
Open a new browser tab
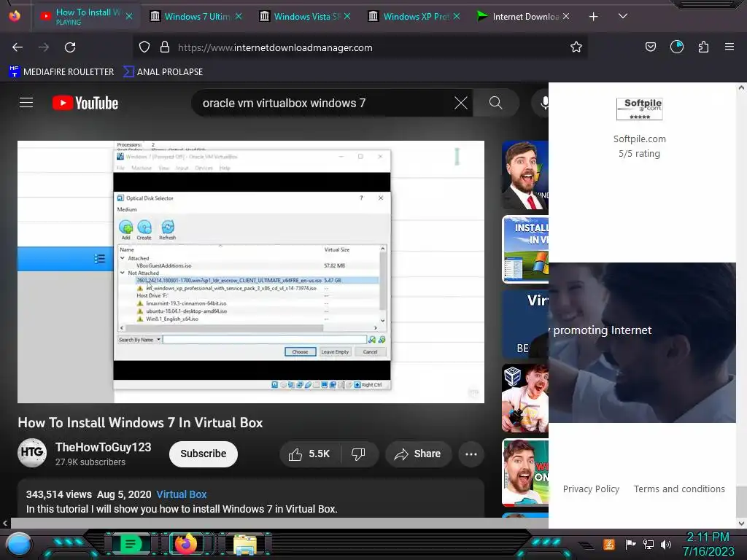coord(594,17)
